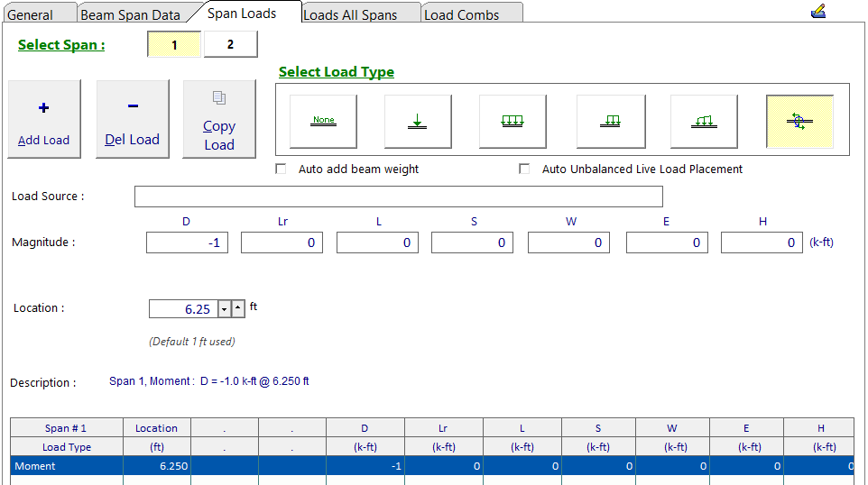The image size is (868, 485).
Task: Edit the W magnitude field
Action: [569, 242]
